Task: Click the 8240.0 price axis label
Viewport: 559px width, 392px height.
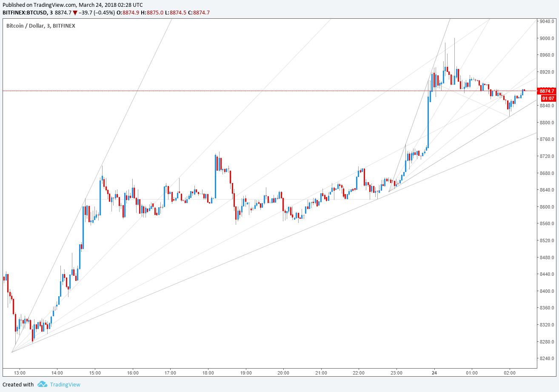Action: click(x=547, y=358)
